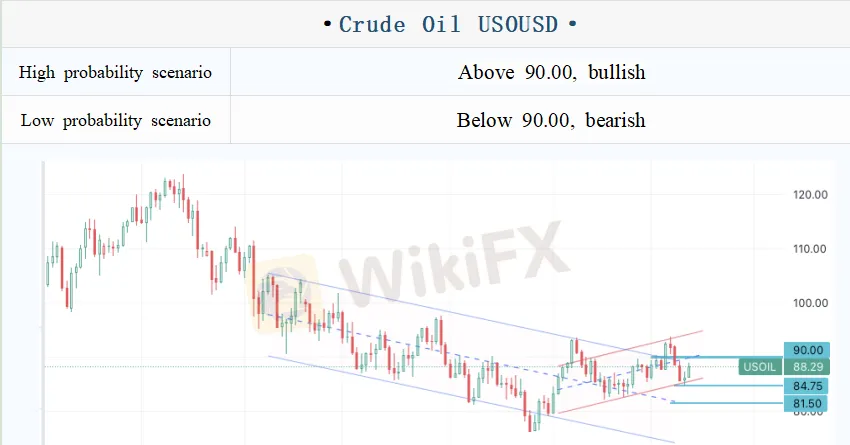Click the 120.00 price axis label

coord(807,195)
